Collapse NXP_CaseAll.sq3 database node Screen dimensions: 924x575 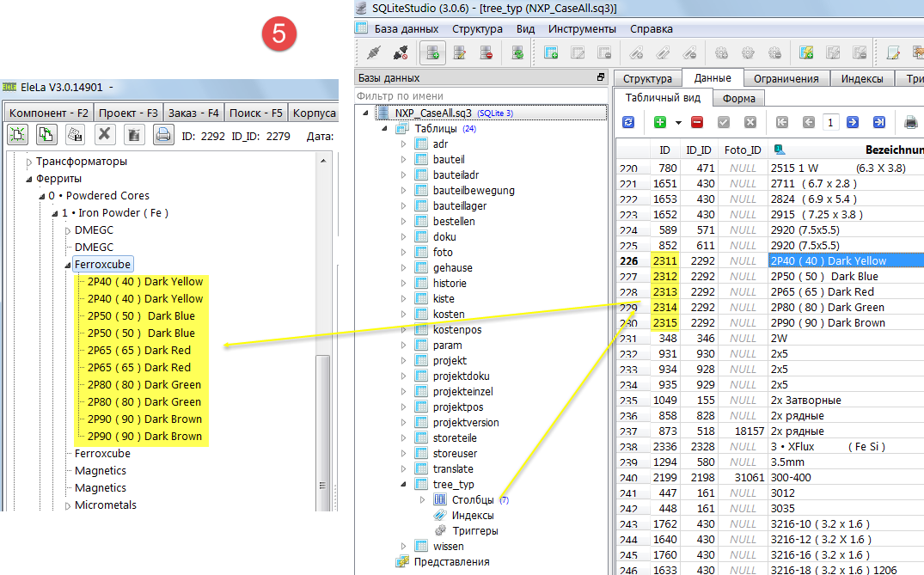coord(365,113)
